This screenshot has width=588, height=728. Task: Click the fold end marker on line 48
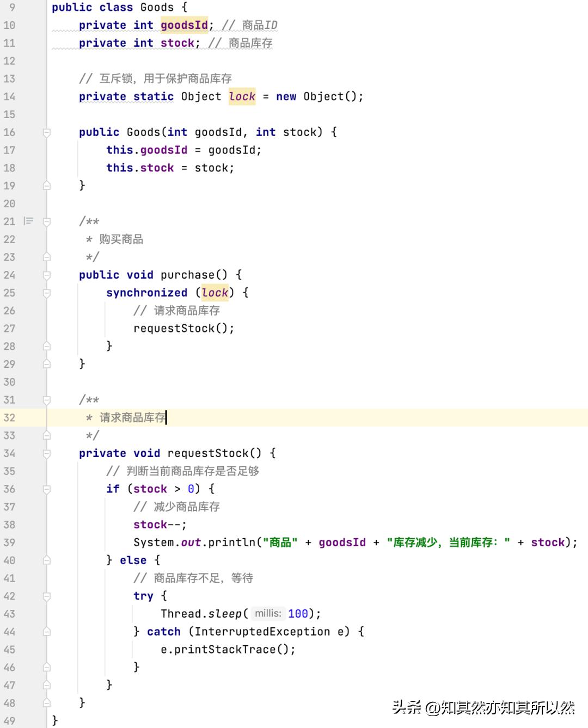[x=47, y=703]
